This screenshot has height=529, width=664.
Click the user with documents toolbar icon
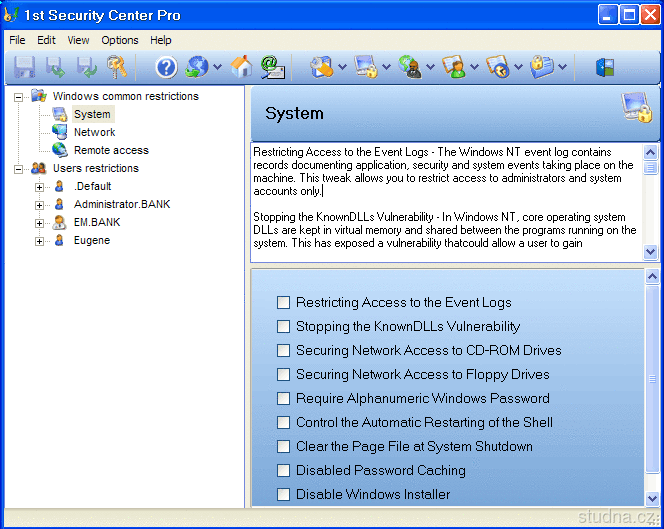click(454, 67)
